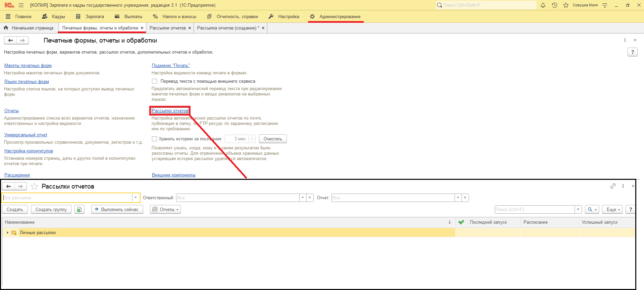Open the Кадры section
The height and width of the screenshot is (290, 644).
[54, 17]
